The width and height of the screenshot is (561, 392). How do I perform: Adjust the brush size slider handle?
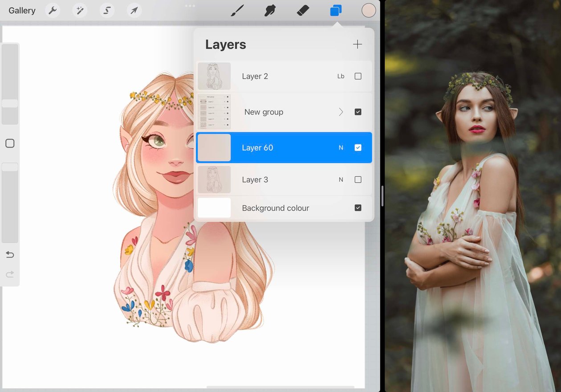[x=10, y=103]
